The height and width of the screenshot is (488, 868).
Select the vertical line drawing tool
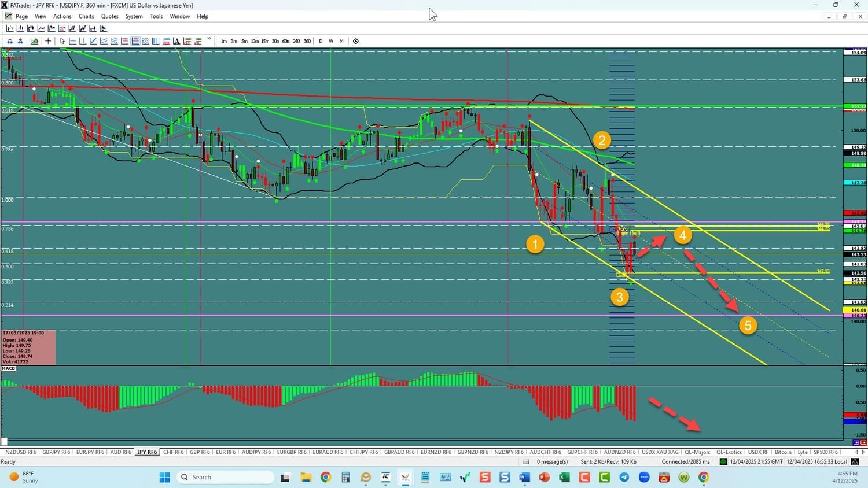pos(83,41)
